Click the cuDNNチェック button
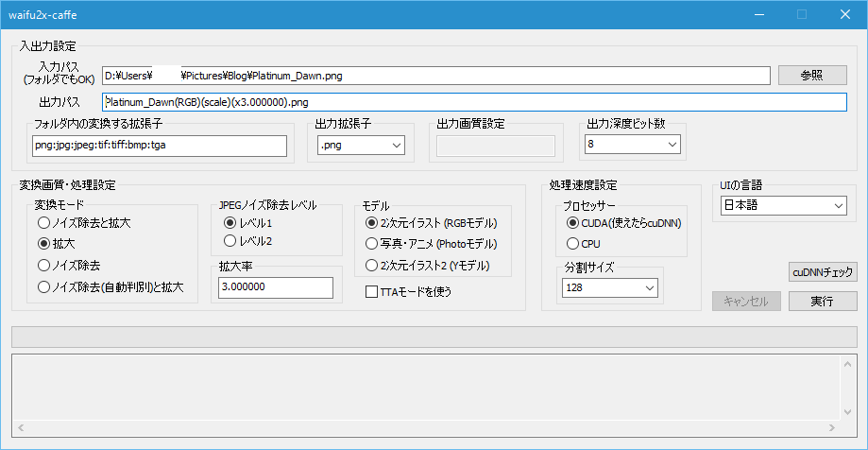The image size is (868, 450). pyautogui.click(x=823, y=272)
